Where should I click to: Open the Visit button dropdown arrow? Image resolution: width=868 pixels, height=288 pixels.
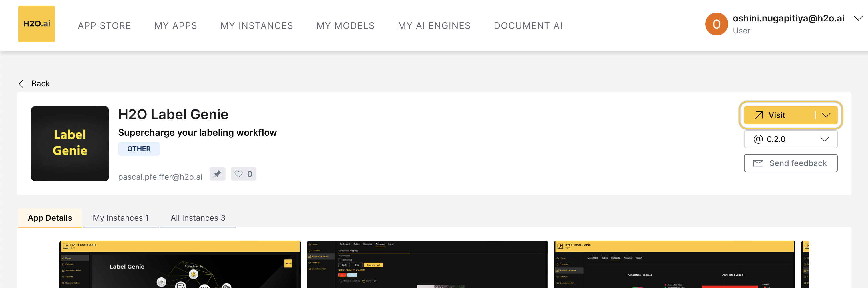tap(826, 115)
